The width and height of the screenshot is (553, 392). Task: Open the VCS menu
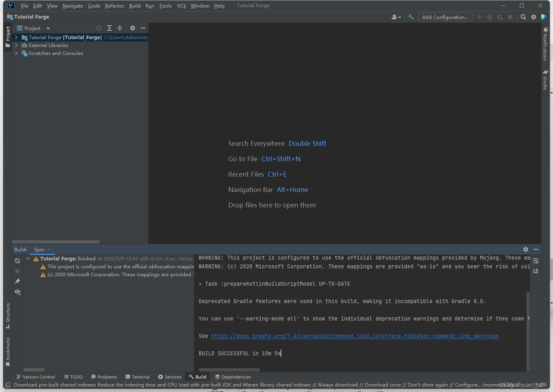click(181, 6)
